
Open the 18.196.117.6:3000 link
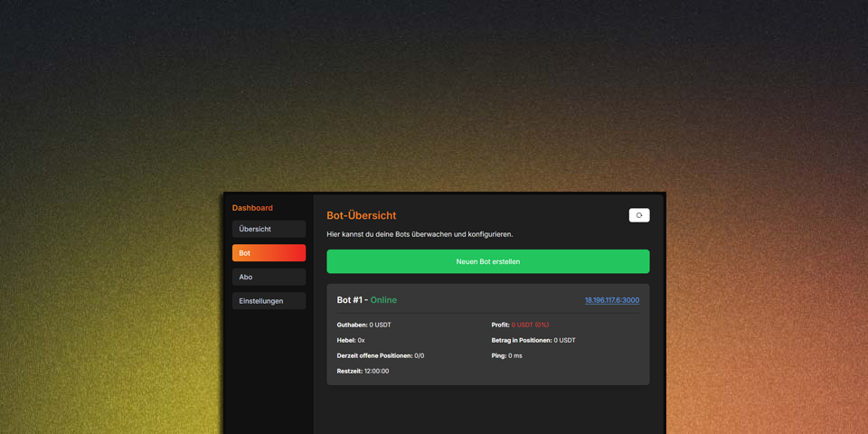tap(611, 300)
